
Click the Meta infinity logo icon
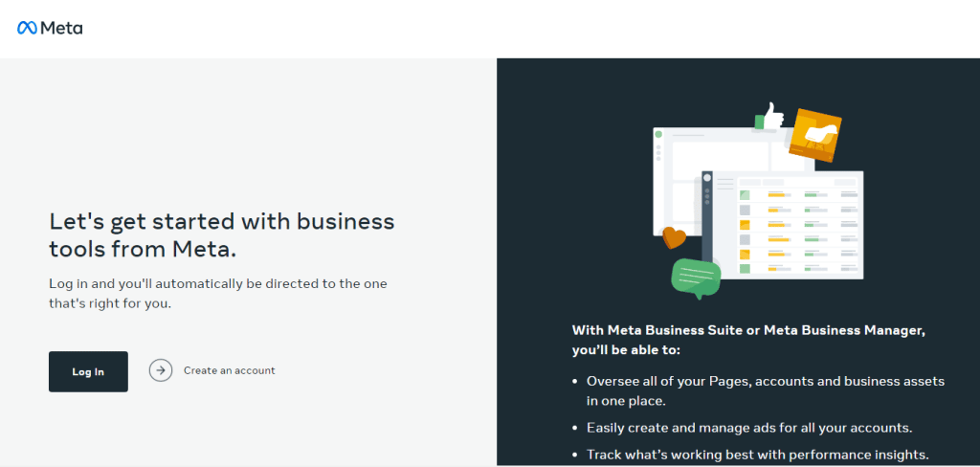27,28
